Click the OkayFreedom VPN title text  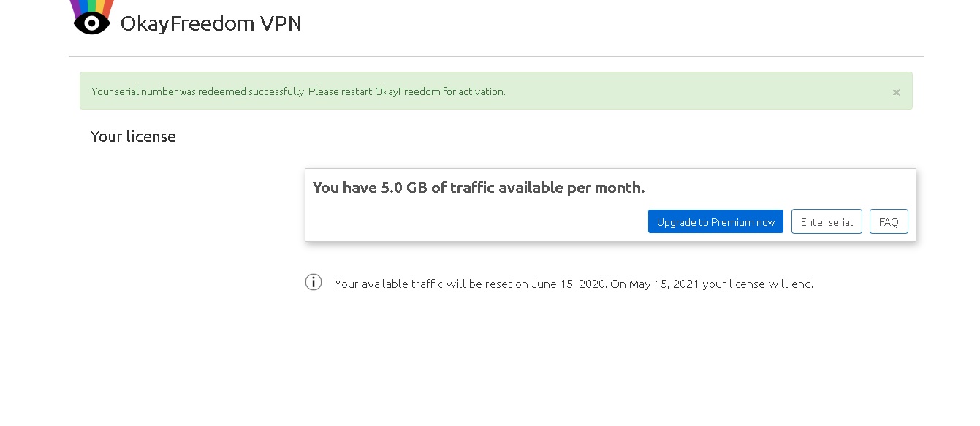pos(210,24)
